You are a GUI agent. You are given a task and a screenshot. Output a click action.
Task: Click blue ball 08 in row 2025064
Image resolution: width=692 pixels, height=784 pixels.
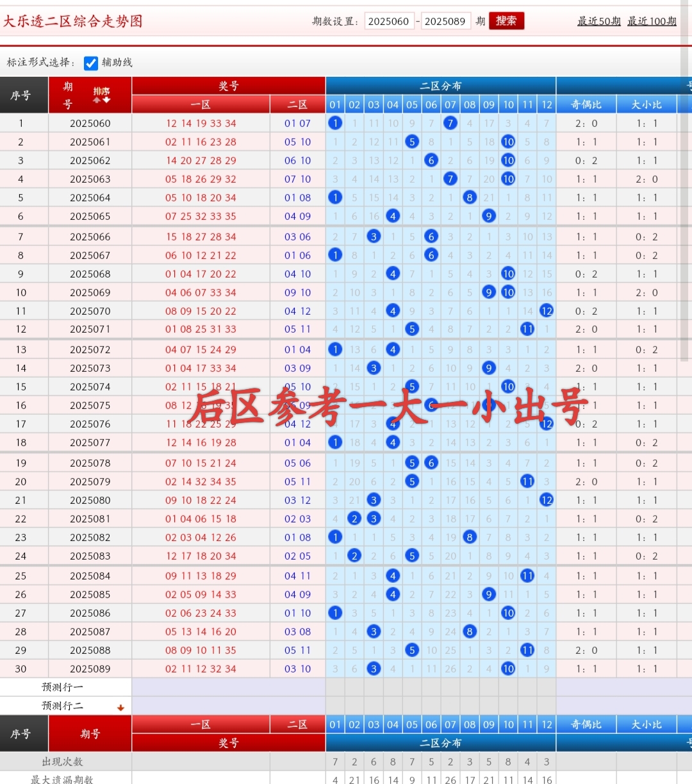(470, 197)
